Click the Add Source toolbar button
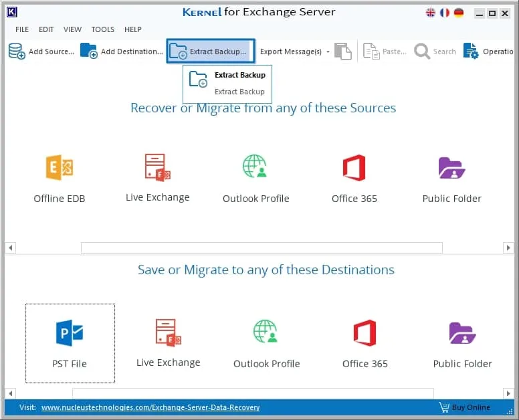This screenshot has height=420, width=519. pyautogui.click(x=41, y=51)
